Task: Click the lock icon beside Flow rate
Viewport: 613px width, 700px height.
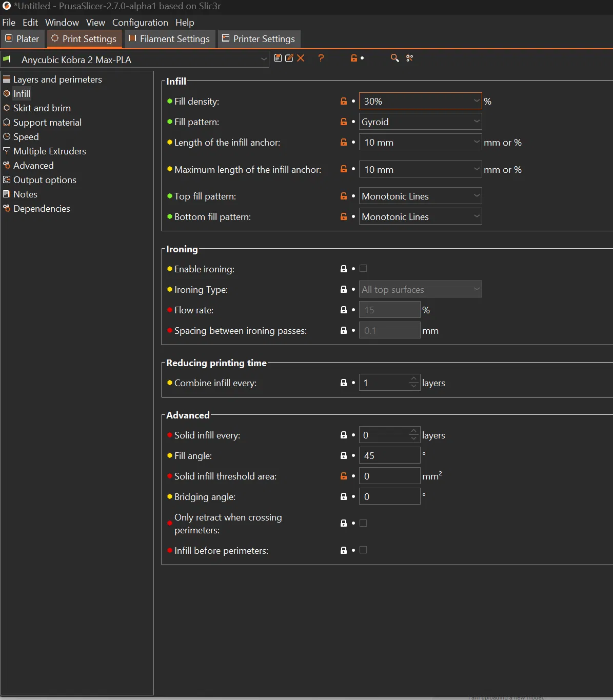Action: coord(344,310)
